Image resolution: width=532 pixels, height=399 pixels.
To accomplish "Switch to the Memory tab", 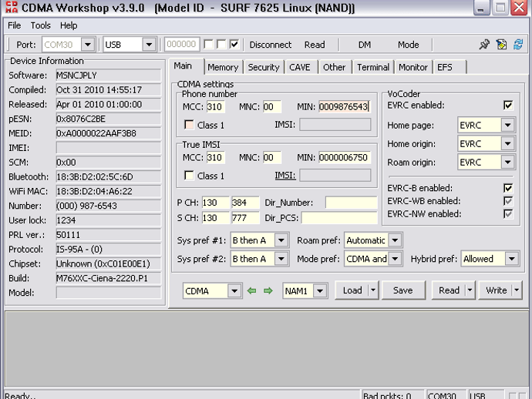I will click(223, 67).
